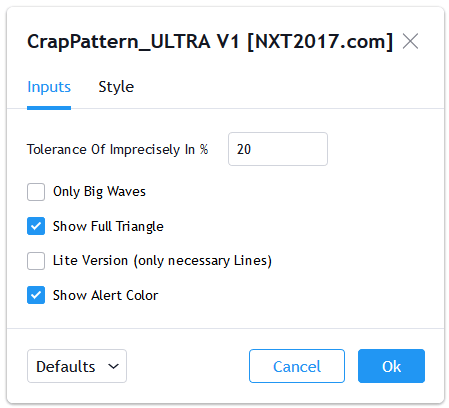Cancel the indicator settings changes

(x=297, y=366)
